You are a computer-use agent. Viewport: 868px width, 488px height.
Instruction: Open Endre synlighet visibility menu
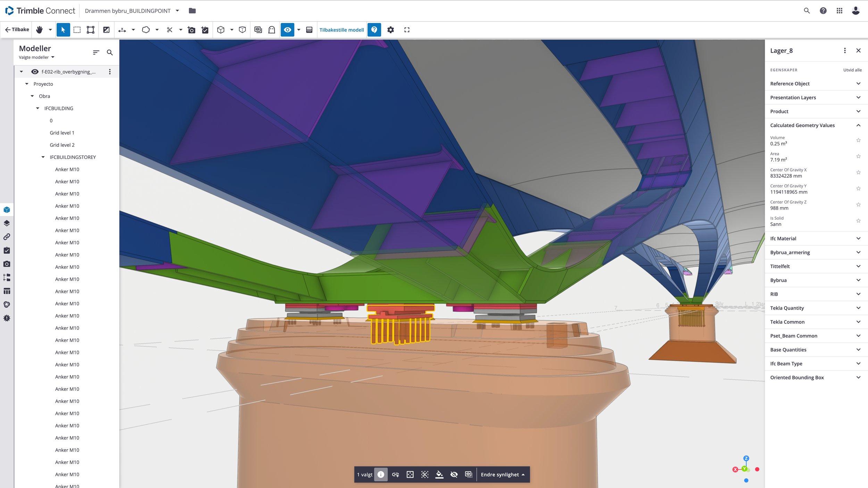[x=503, y=474]
